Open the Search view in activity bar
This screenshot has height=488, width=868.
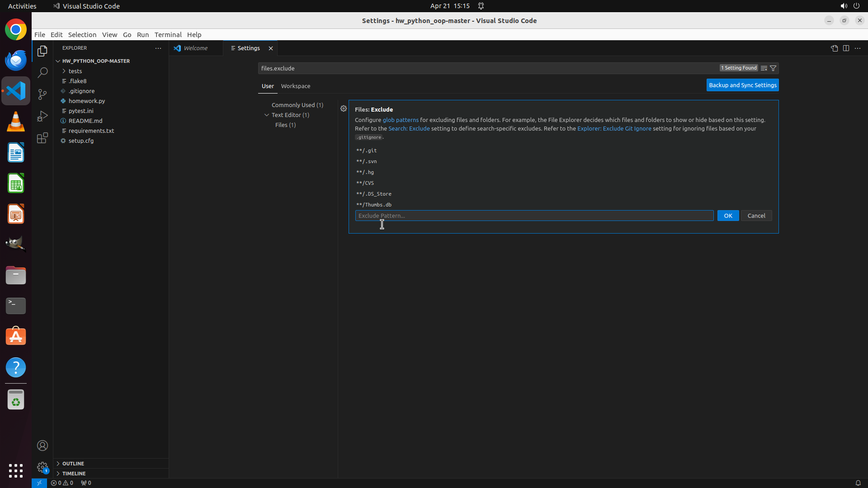[x=42, y=72]
